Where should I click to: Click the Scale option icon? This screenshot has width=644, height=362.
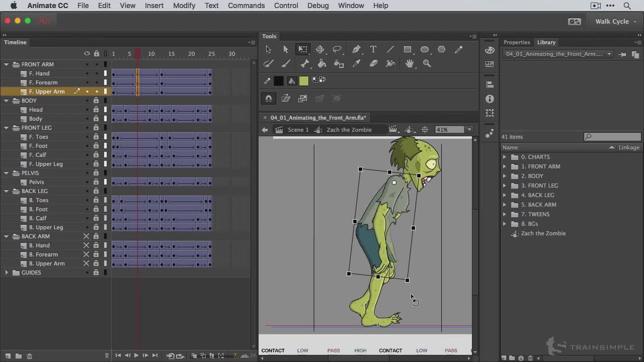[x=303, y=99]
